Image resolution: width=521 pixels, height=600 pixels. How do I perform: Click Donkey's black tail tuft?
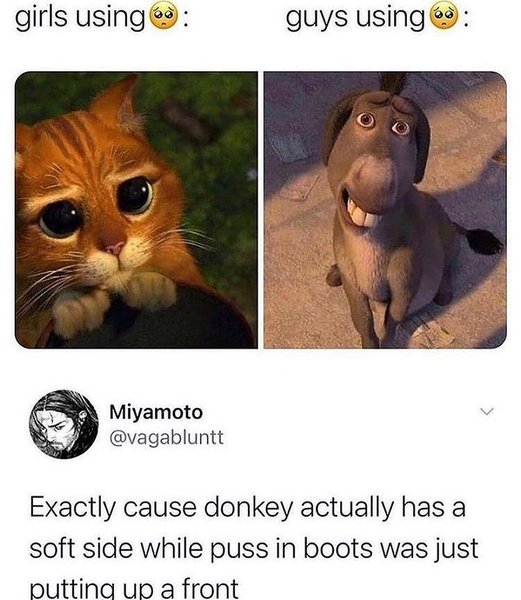[484, 241]
